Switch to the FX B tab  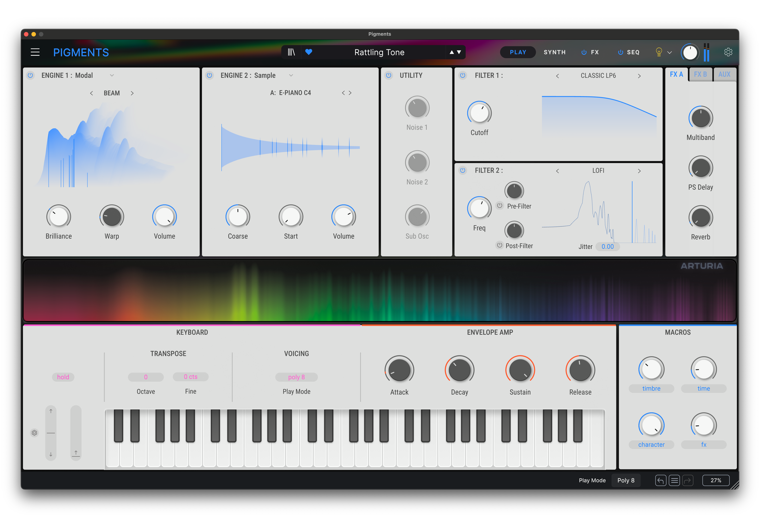pos(700,74)
